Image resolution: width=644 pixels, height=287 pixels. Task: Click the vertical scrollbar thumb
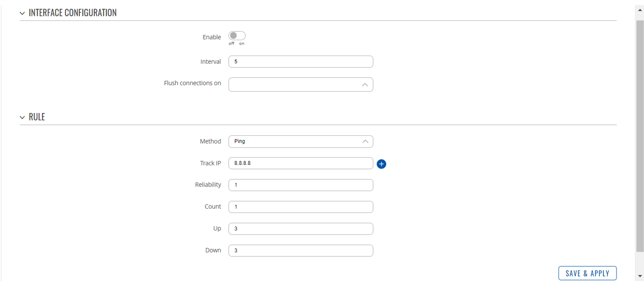point(640,136)
